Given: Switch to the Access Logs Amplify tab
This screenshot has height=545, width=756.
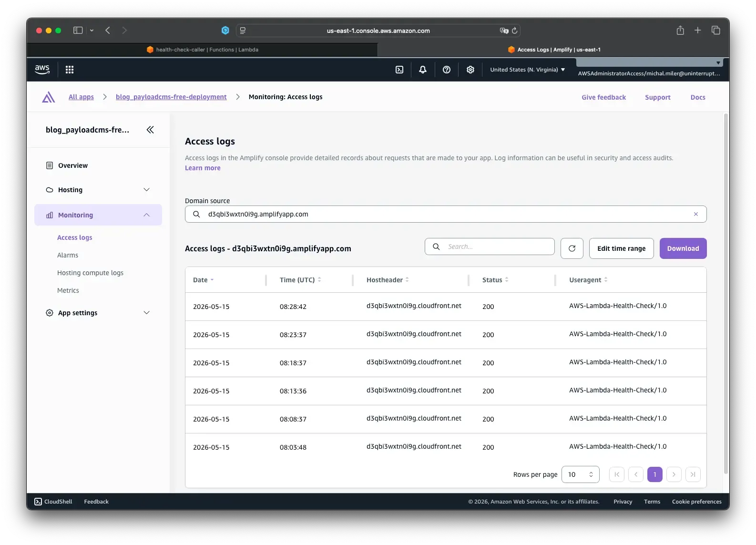Looking at the screenshot, I should [x=554, y=50].
